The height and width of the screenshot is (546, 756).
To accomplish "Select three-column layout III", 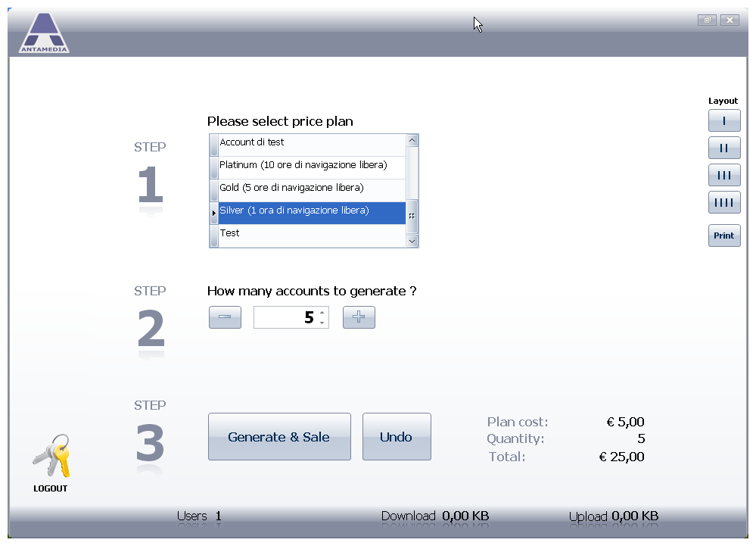I will click(x=724, y=175).
